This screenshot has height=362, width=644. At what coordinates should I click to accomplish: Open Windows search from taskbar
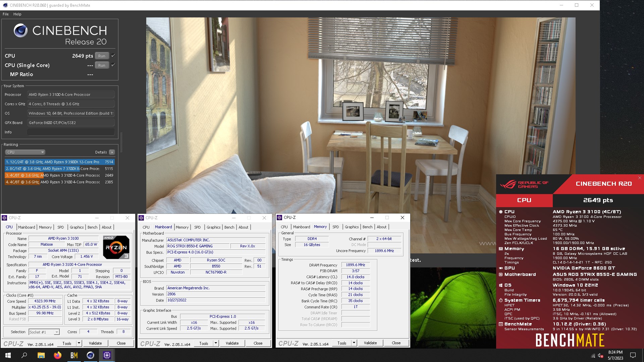tap(24, 355)
